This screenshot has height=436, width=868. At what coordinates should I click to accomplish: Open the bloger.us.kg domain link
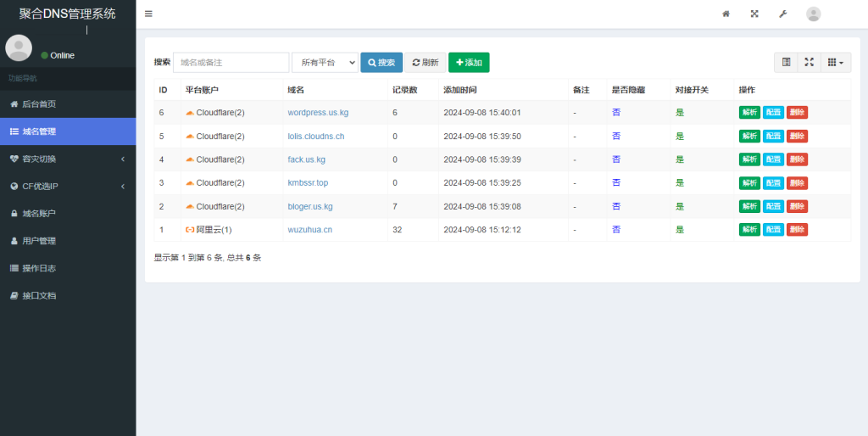click(x=310, y=207)
